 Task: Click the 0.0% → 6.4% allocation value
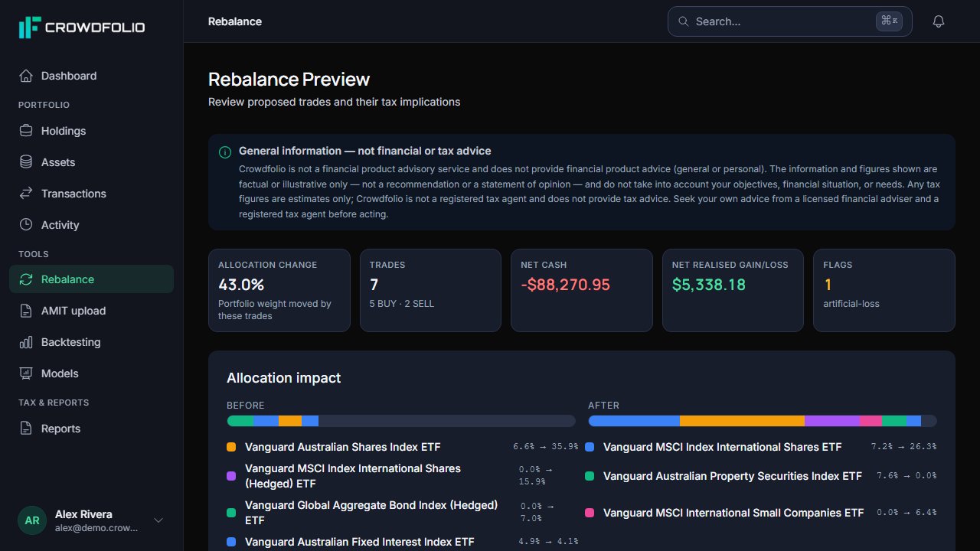point(906,512)
